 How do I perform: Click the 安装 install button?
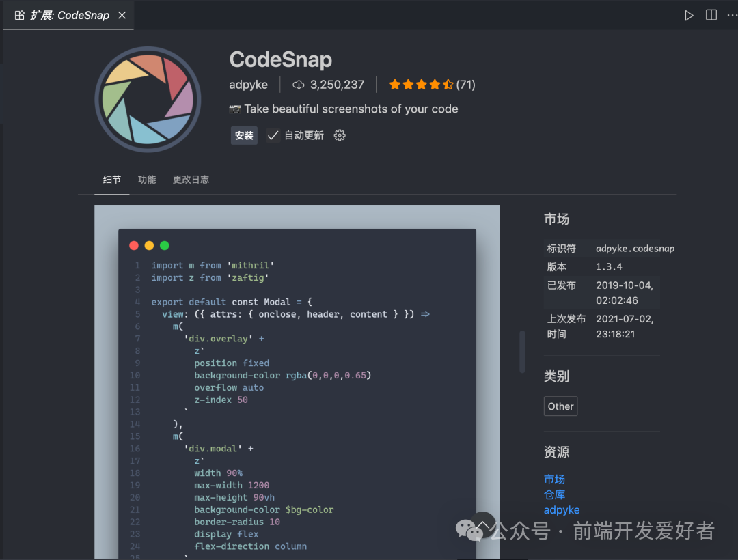(x=244, y=135)
